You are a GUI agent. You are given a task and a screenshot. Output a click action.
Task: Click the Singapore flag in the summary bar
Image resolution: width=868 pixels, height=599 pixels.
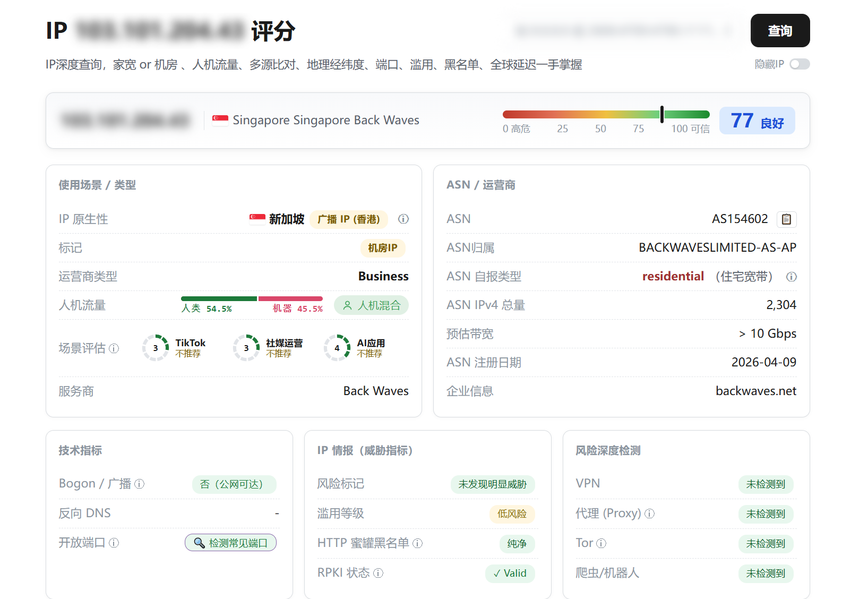[x=220, y=120]
